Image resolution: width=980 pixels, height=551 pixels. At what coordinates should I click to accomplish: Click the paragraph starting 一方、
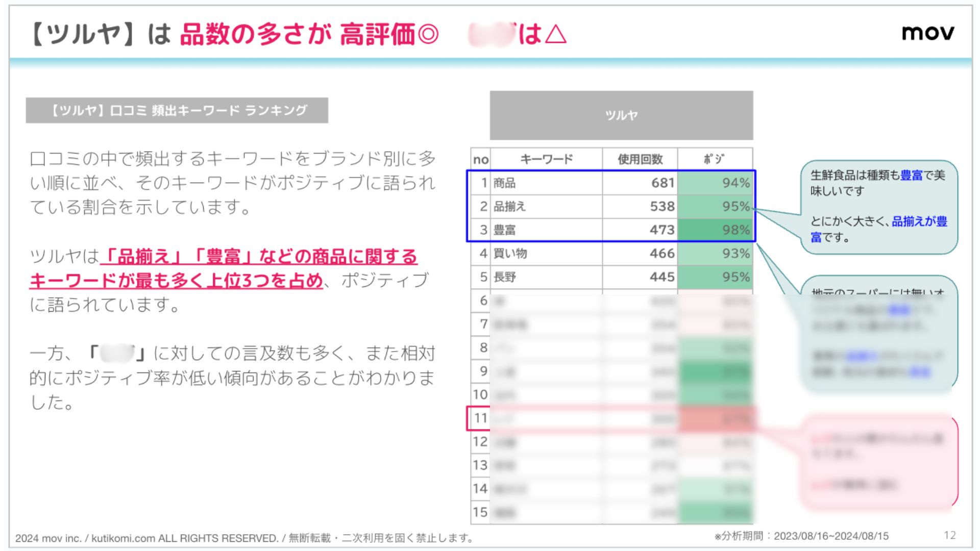[x=233, y=378]
